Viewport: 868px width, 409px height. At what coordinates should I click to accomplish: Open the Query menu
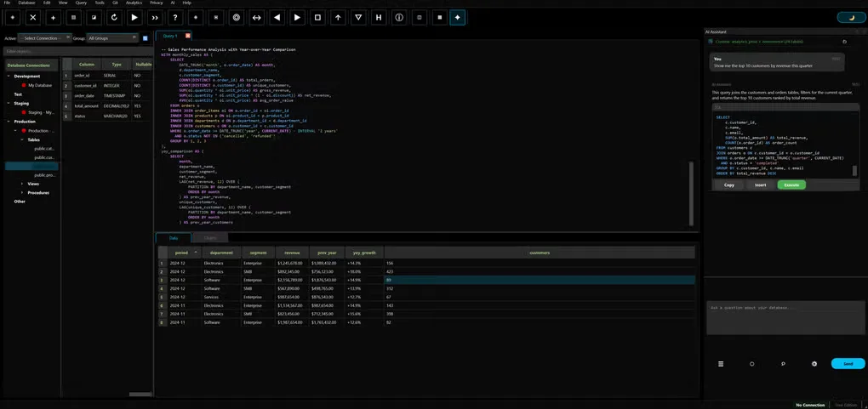point(81,3)
